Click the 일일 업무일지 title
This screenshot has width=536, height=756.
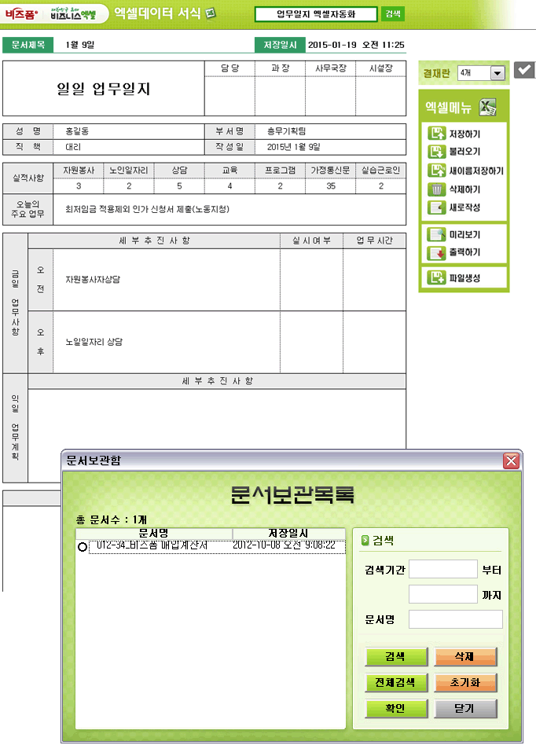(104, 89)
